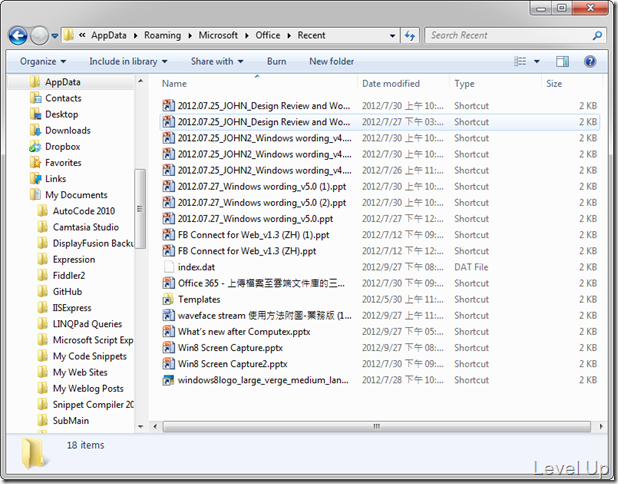Select AutoCode 2010 folder in sidebar
Viewport: 618px width, 484px height.
tap(84, 211)
